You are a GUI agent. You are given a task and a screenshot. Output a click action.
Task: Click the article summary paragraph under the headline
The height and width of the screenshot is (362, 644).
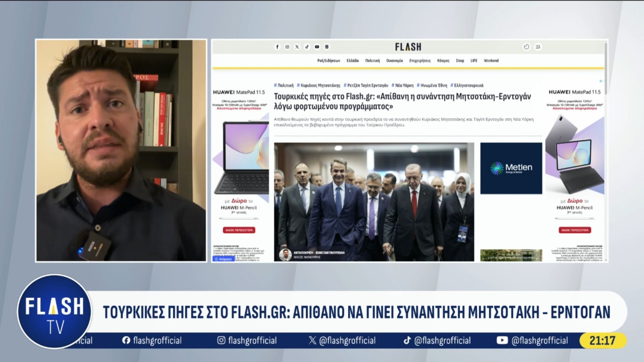[x=404, y=122]
